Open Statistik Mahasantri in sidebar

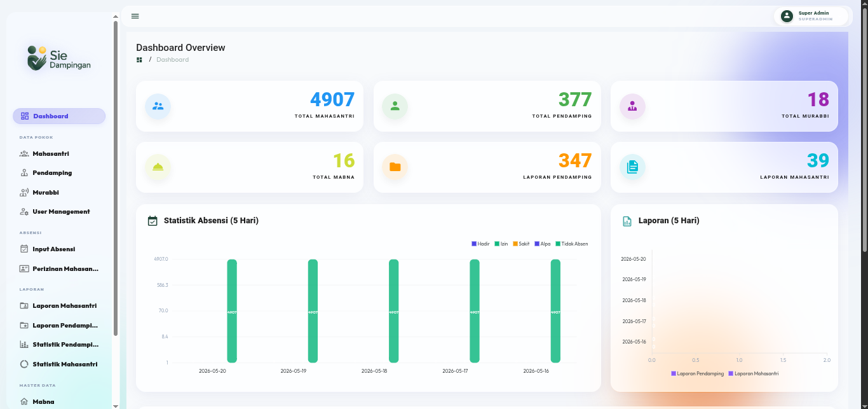[x=58, y=364]
